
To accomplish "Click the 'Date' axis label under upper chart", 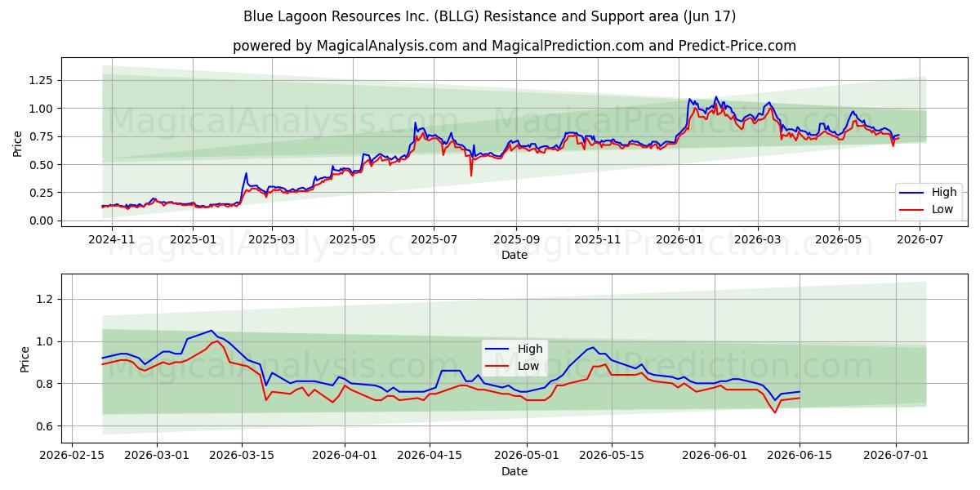I will click(x=514, y=255).
